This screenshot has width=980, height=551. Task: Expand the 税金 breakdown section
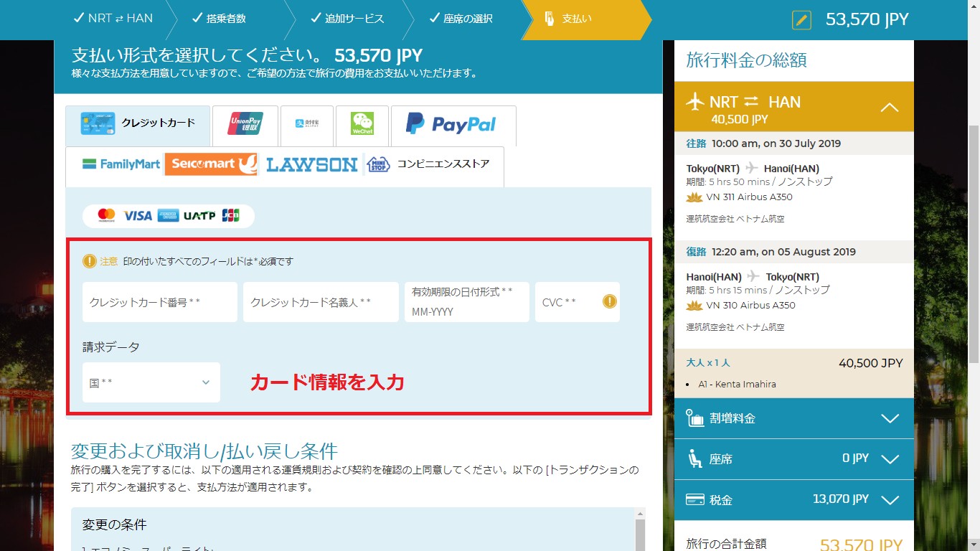tap(889, 500)
